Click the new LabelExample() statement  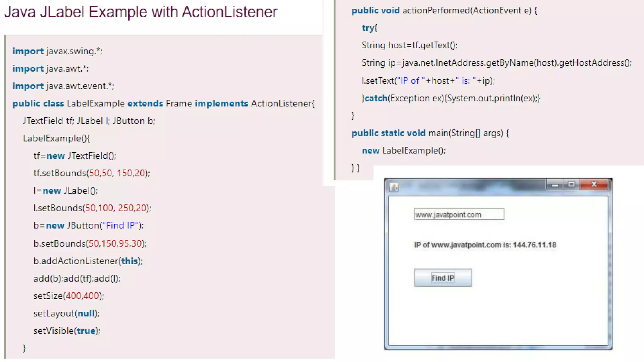click(403, 151)
